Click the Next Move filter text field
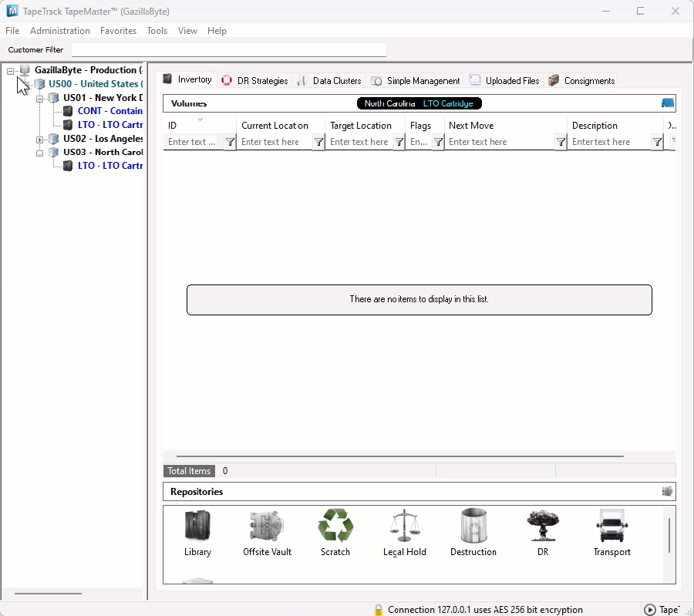Image resolution: width=694 pixels, height=616 pixels. 500,142
